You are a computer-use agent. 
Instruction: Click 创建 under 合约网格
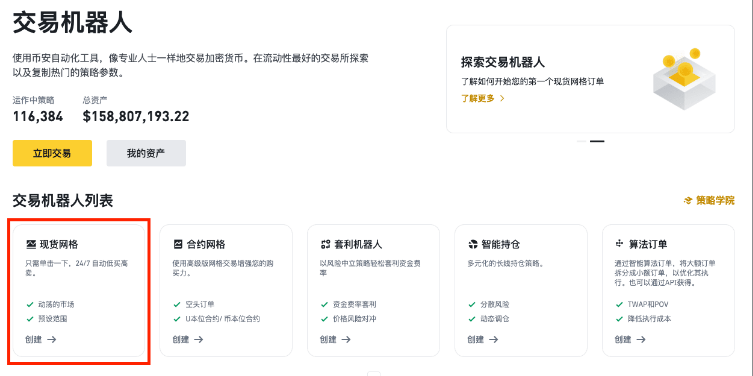(188, 339)
